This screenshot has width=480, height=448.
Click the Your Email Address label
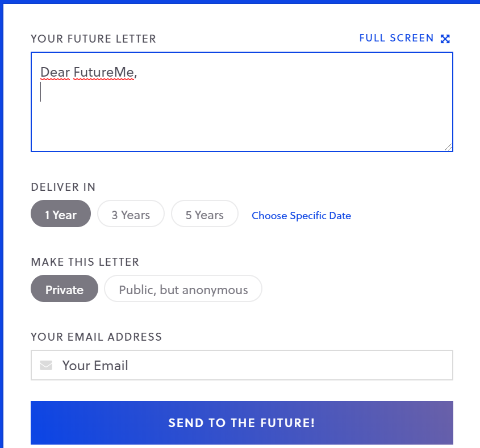pyautogui.click(x=96, y=337)
